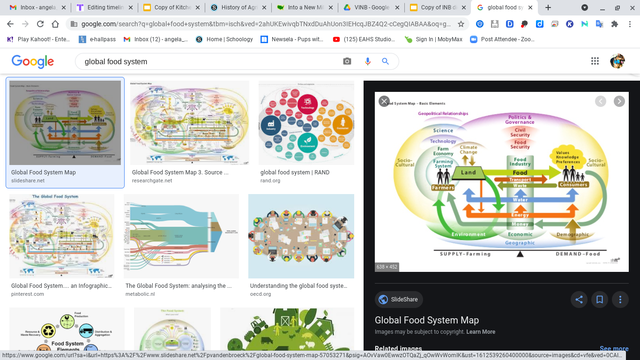This screenshot has height=360, width=640.
Task: Start voice search with microphone
Action: coord(367,61)
